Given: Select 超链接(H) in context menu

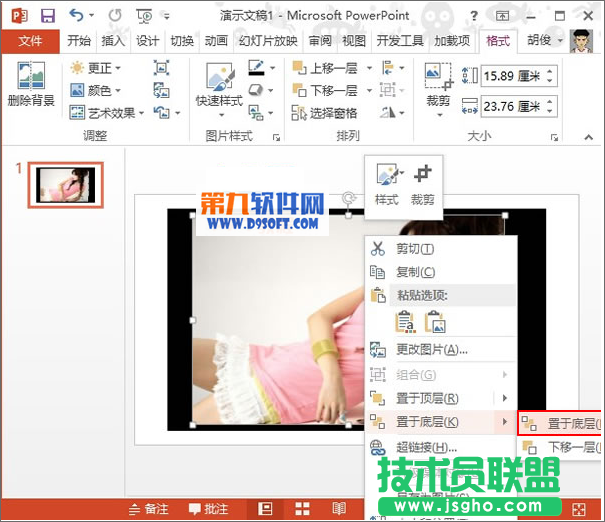Looking at the screenshot, I should (441, 448).
